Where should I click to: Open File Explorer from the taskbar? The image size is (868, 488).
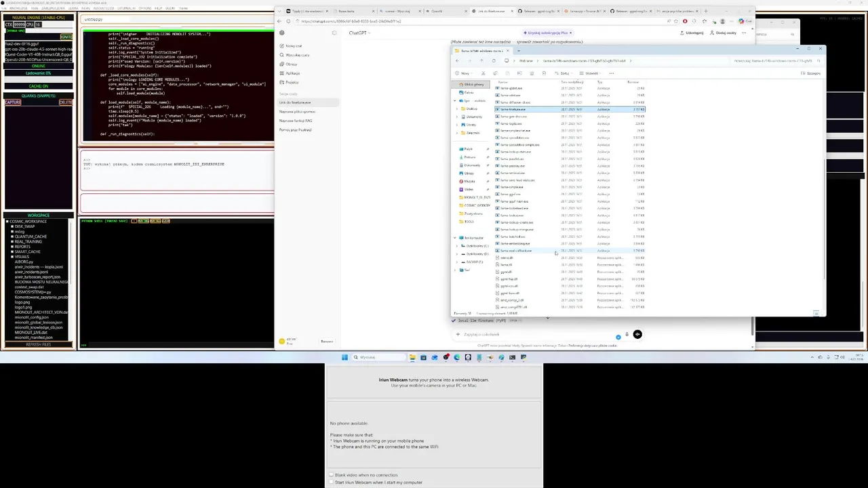[x=412, y=357]
